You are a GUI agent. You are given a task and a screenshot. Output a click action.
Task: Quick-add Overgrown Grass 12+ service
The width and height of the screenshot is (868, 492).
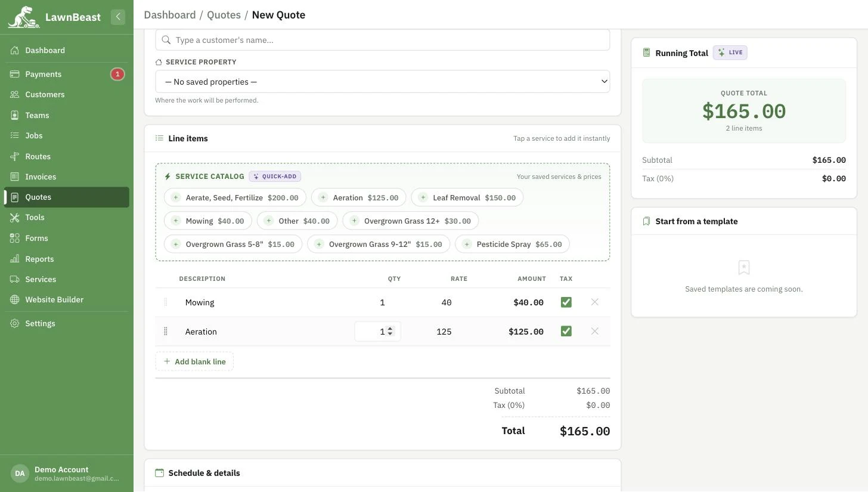click(x=410, y=221)
